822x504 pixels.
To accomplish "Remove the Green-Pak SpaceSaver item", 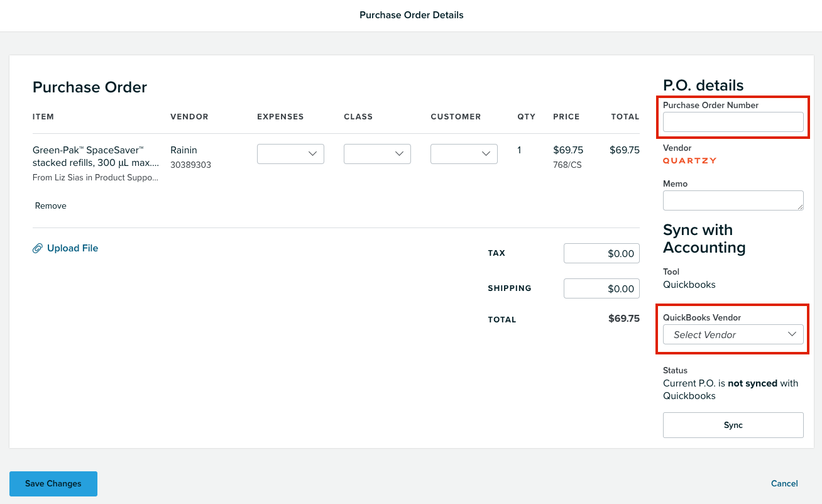I will tap(50, 205).
